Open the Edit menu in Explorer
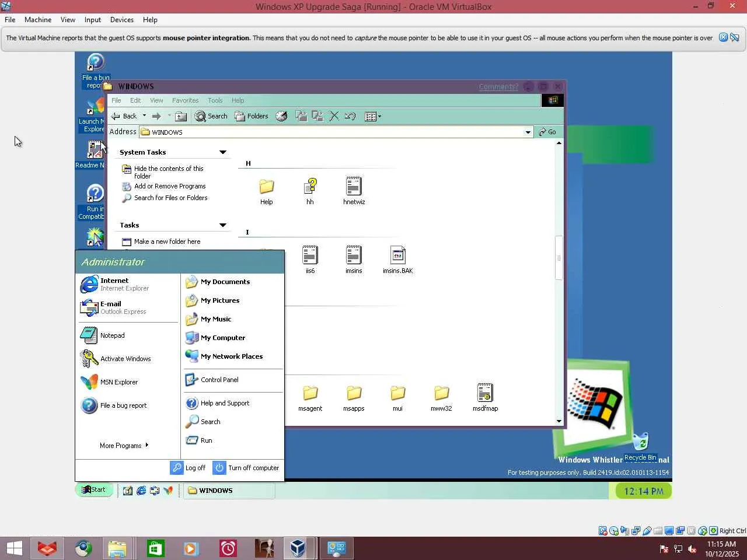The image size is (747, 560). point(135,100)
